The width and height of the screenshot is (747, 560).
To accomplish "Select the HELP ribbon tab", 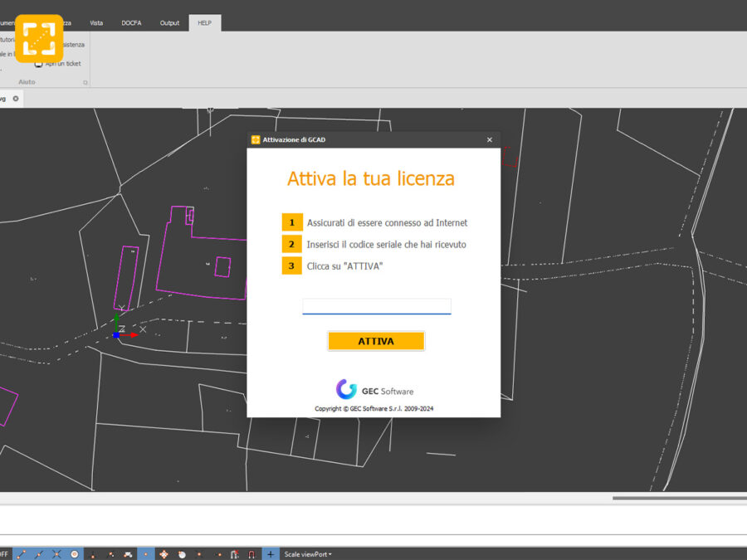I will coord(204,23).
